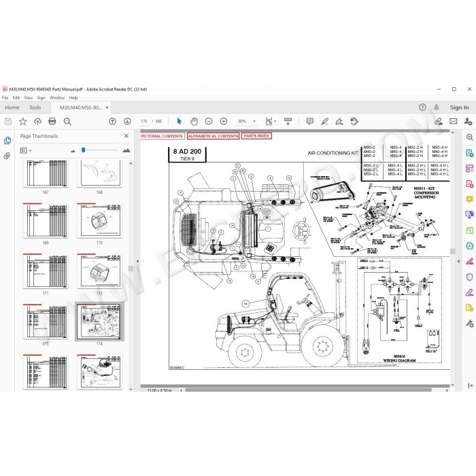Open the Find text magnifier

67,122
